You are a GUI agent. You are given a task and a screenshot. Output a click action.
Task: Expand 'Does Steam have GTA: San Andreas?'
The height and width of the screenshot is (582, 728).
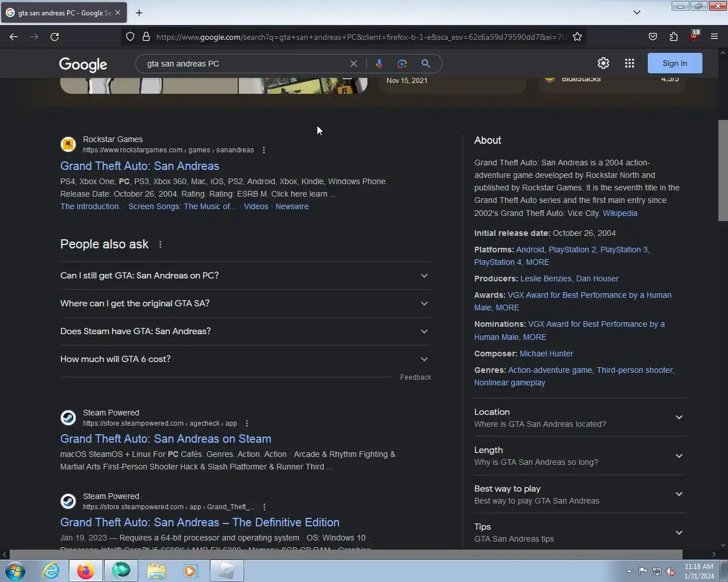tap(245, 331)
